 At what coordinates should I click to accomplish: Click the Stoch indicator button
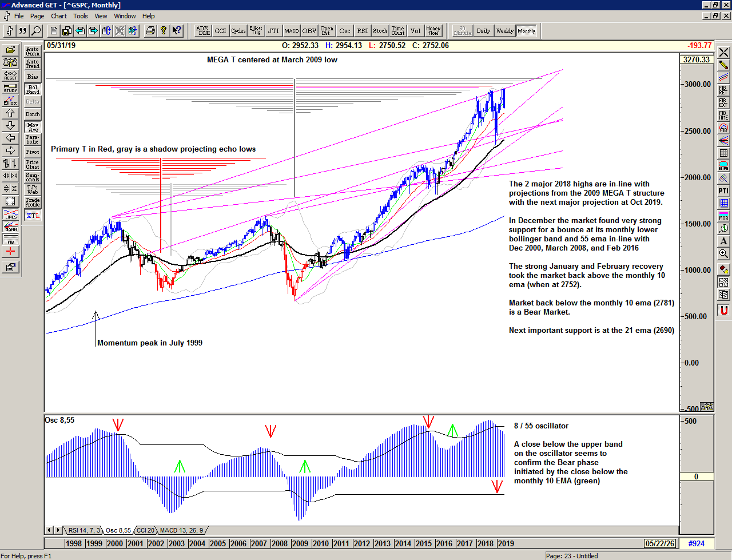[380, 31]
